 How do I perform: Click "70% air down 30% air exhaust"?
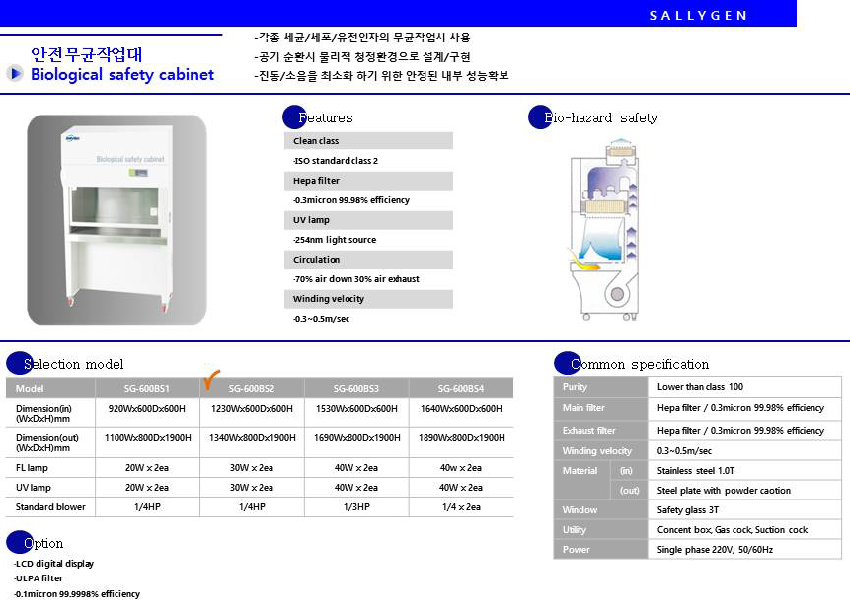pyautogui.click(x=356, y=279)
